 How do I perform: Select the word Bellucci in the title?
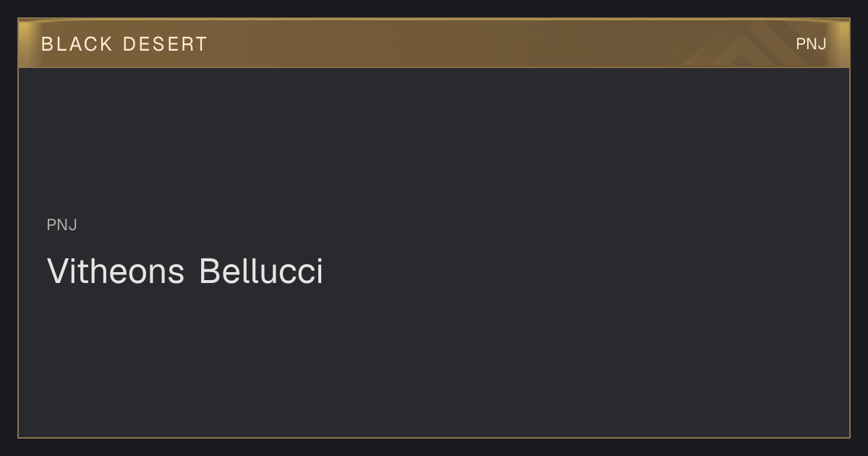coord(261,271)
